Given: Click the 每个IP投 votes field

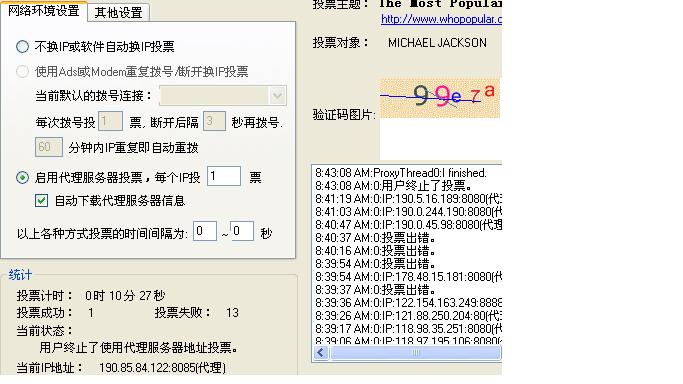Looking at the screenshot, I should pyautogui.click(x=223, y=176).
